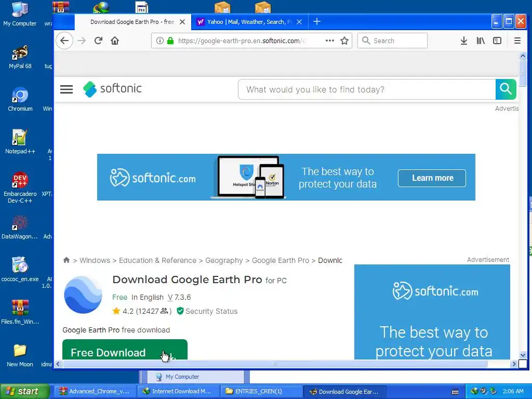Click the Security Status link

[x=207, y=311]
